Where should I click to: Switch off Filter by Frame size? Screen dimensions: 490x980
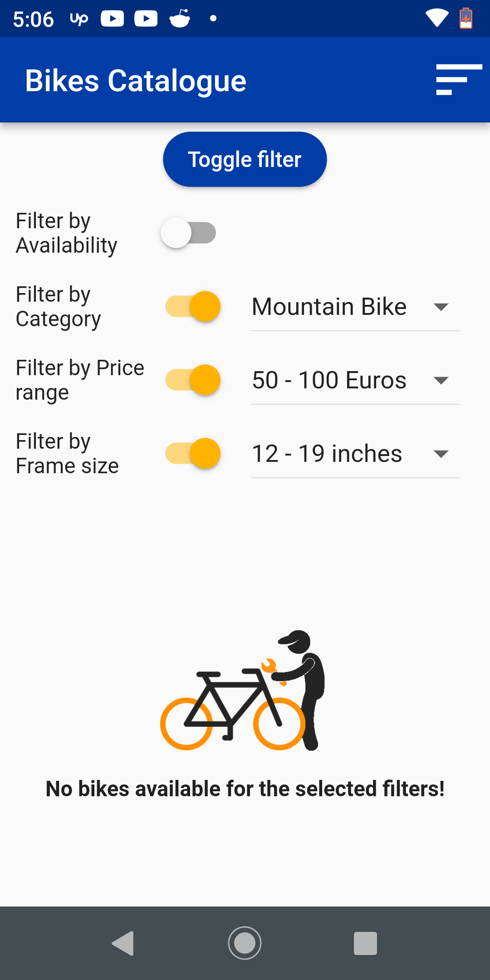(x=193, y=454)
